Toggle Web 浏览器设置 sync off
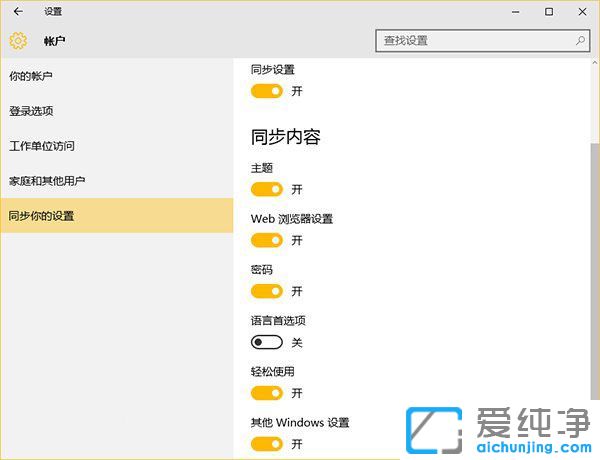This screenshot has height=460, width=600. pos(267,240)
